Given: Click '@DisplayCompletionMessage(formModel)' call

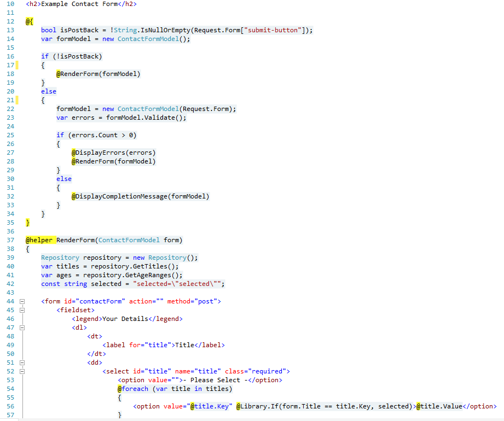Looking at the screenshot, I should pos(141,196).
